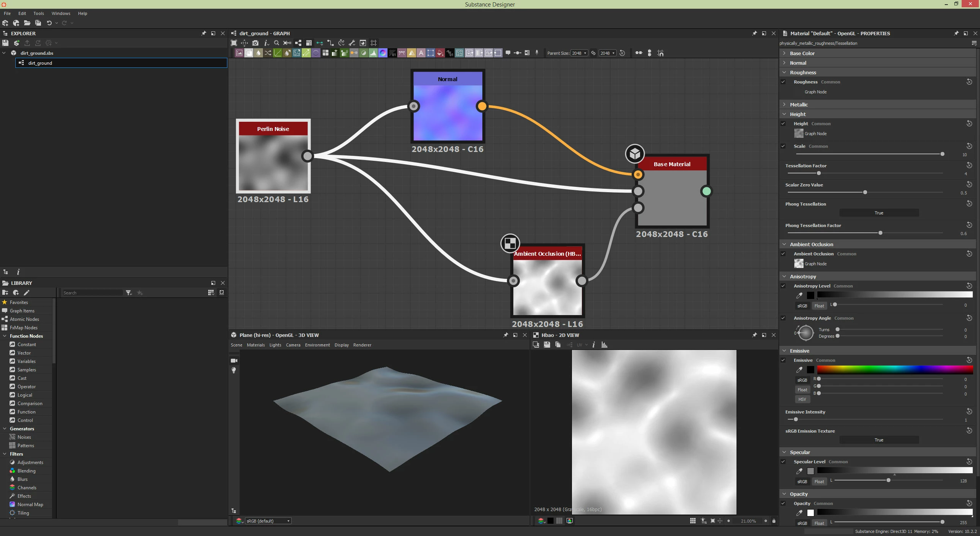Add a Blur atomic node from toolbar

coord(258,53)
